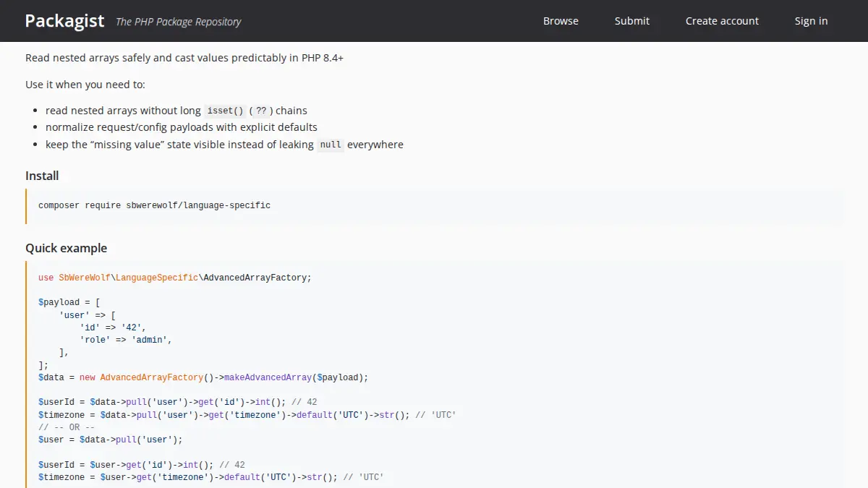The height and width of the screenshot is (488, 868).
Task: Click the install command code block
Action: pos(434,205)
